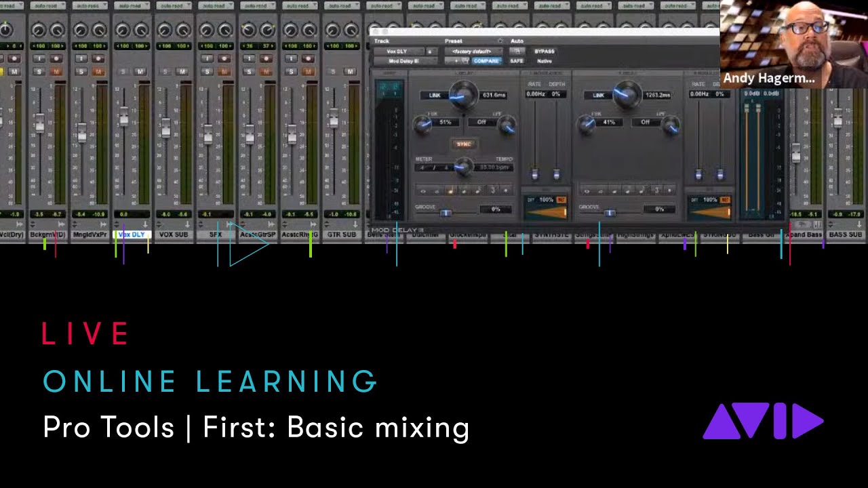Select whole note duration in left delay
This screenshot has height=488, width=868.
(x=423, y=190)
